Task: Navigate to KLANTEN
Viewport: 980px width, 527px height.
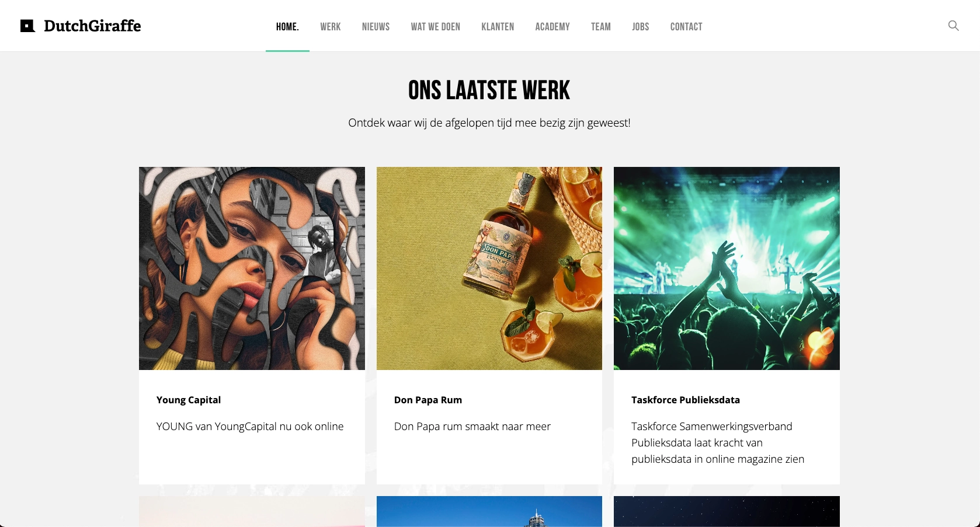Action: tap(498, 27)
